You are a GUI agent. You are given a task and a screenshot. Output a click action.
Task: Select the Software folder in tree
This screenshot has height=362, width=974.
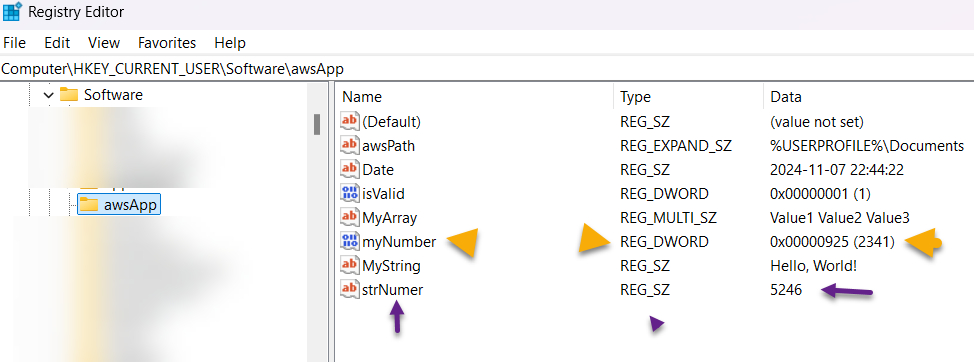(113, 95)
